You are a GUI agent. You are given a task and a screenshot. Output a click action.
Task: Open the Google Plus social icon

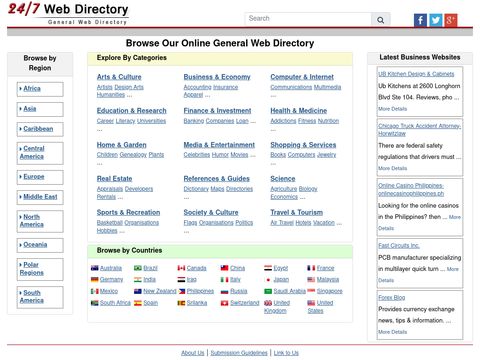click(x=451, y=20)
